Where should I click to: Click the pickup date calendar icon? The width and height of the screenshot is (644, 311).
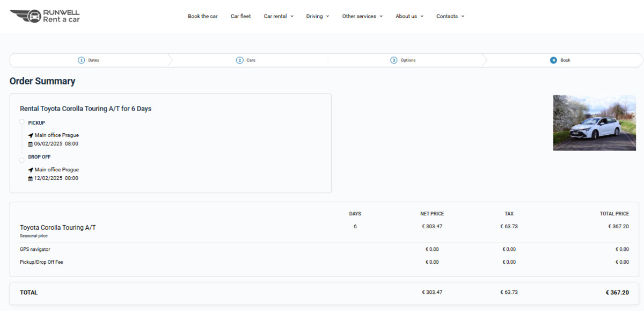[x=31, y=144]
